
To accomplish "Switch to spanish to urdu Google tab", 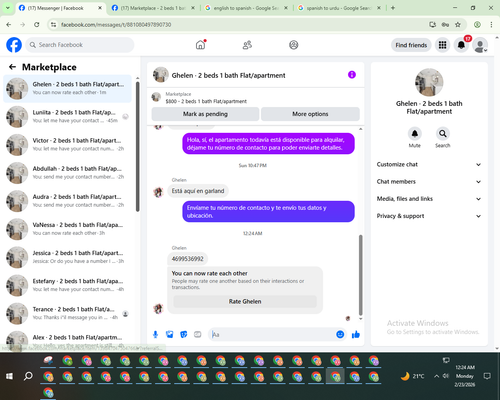I will [339, 8].
